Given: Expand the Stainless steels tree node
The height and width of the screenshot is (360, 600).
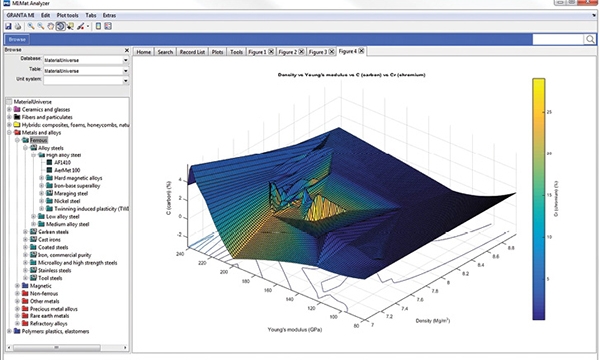Looking at the screenshot, I should coord(25,270).
